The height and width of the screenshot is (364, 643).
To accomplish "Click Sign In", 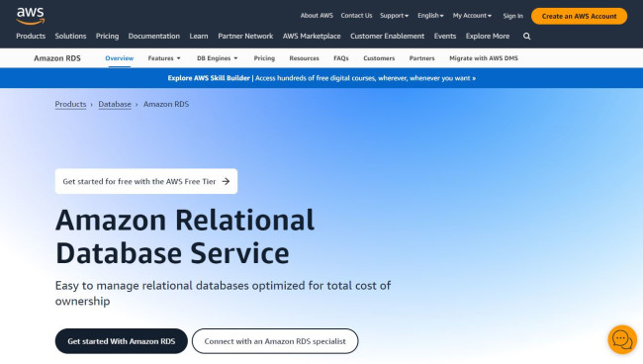I will pyautogui.click(x=512, y=16).
